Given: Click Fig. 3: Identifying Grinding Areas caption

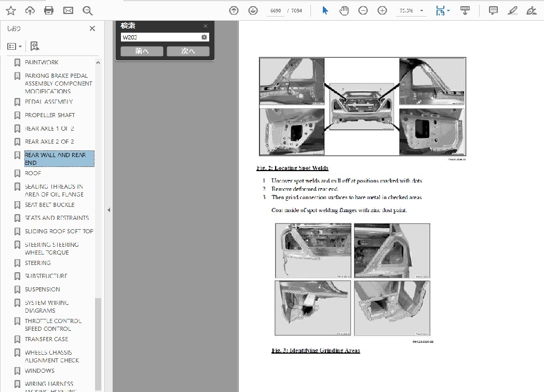Looking at the screenshot, I should (x=316, y=351).
